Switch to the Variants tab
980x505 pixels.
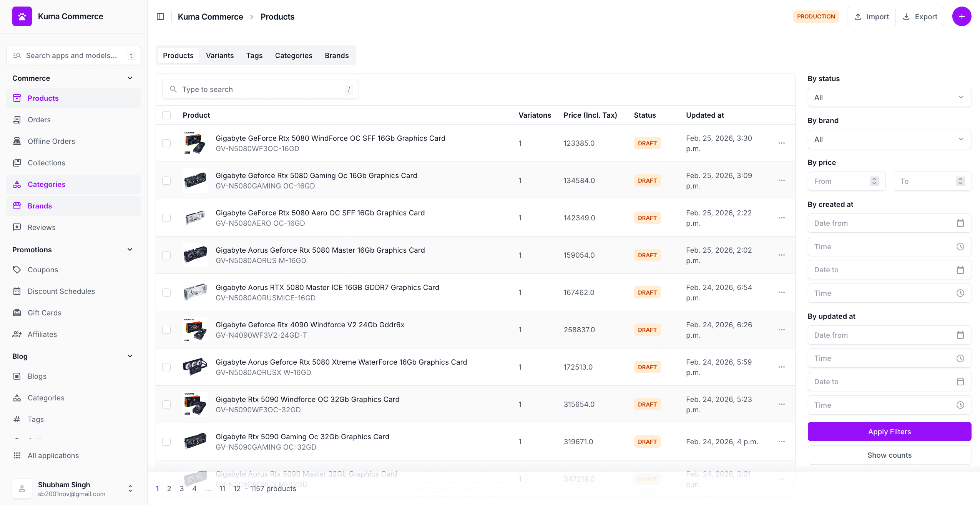tap(219, 55)
